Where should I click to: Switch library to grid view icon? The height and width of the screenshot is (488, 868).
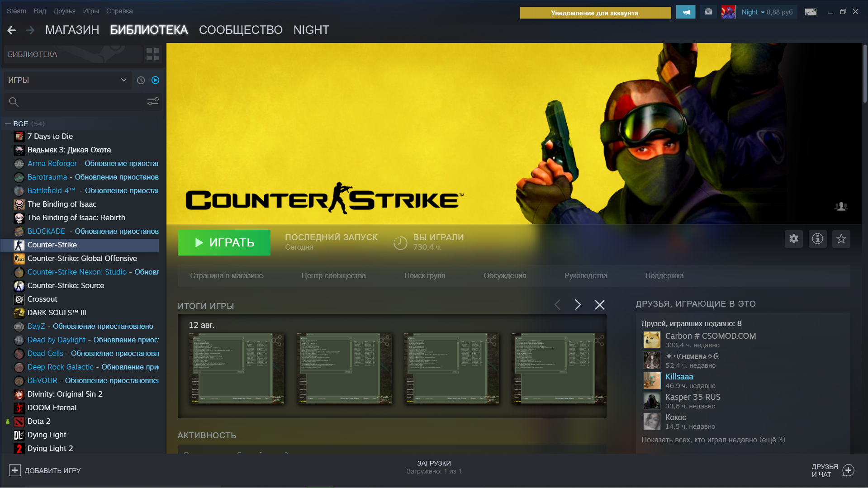pos(153,54)
